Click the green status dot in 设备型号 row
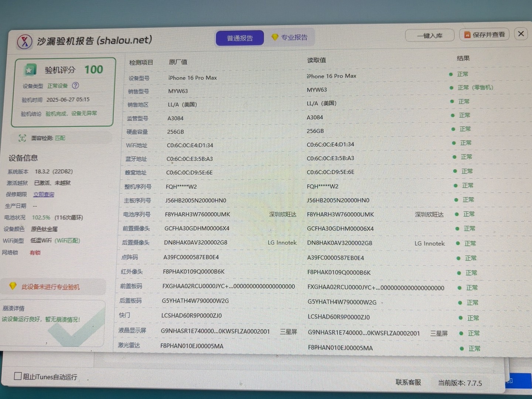This screenshot has width=532, height=399. click(451, 74)
